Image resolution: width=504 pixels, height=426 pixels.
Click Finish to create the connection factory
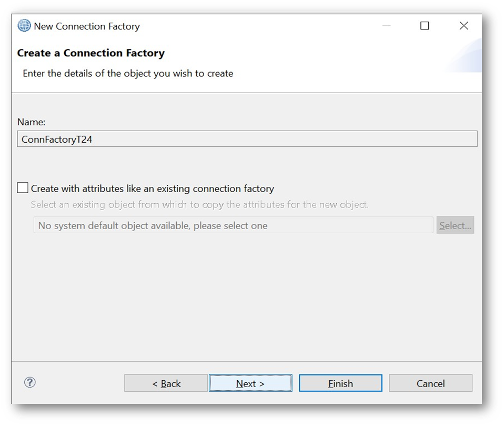[340, 383]
